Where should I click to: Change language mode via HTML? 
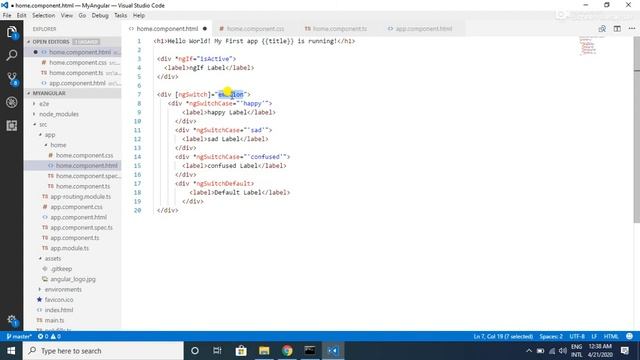tap(611, 336)
